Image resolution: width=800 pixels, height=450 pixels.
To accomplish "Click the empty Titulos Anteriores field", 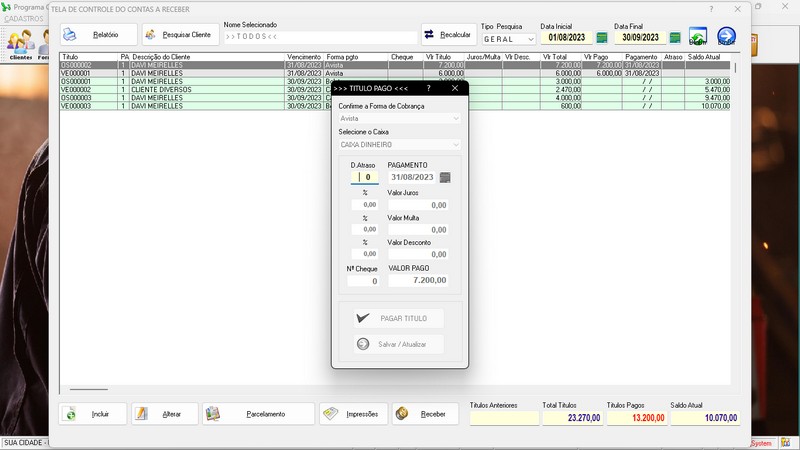I will tap(504, 418).
